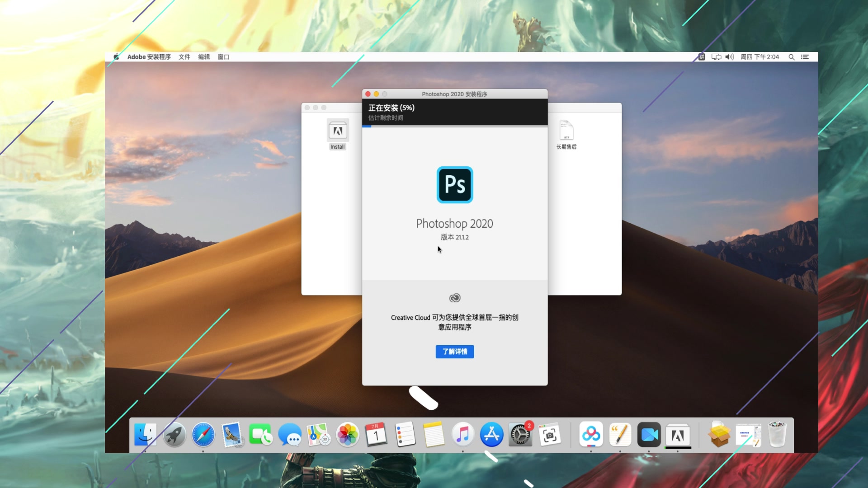
Task: Open Notification Center icon
Action: click(805, 57)
